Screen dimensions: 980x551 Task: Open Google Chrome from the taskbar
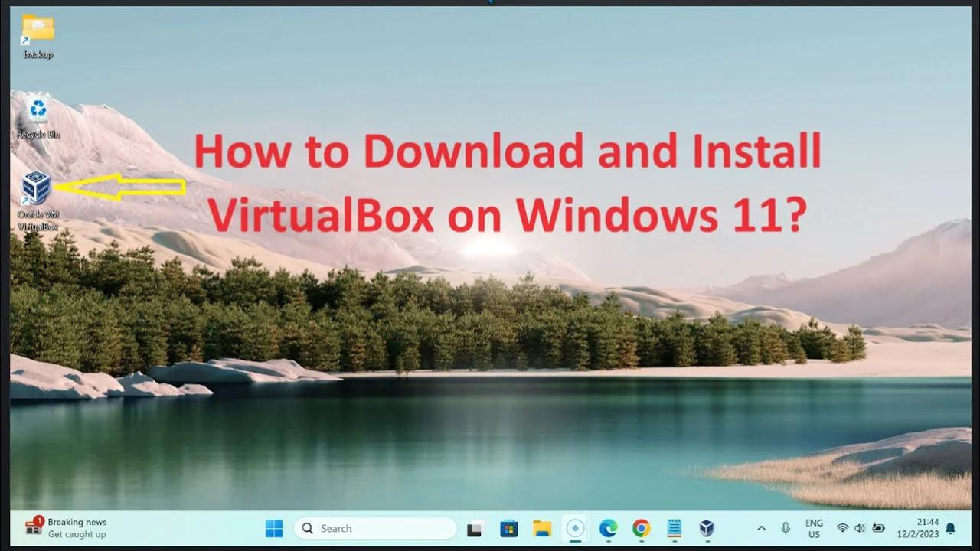[639, 528]
